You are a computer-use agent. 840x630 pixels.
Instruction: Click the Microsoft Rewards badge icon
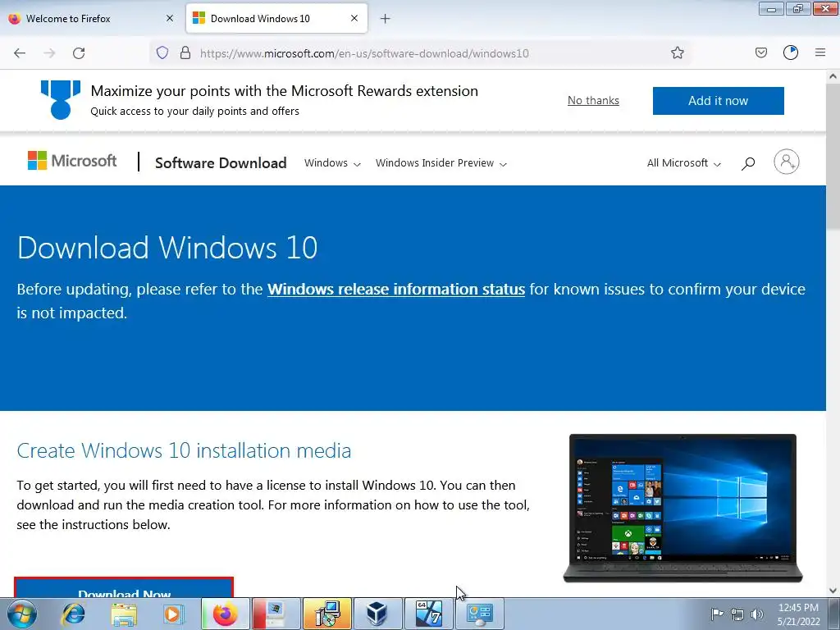click(x=61, y=99)
